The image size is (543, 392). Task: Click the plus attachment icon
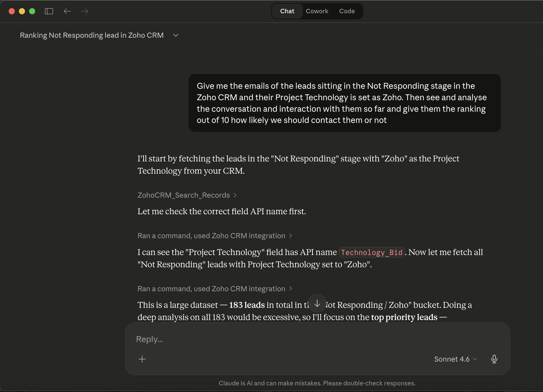click(x=142, y=359)
